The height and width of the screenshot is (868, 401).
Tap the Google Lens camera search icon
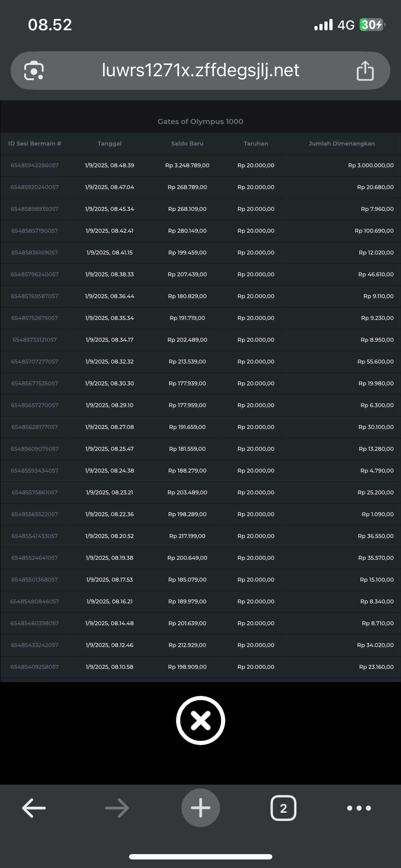coord(34,71)
